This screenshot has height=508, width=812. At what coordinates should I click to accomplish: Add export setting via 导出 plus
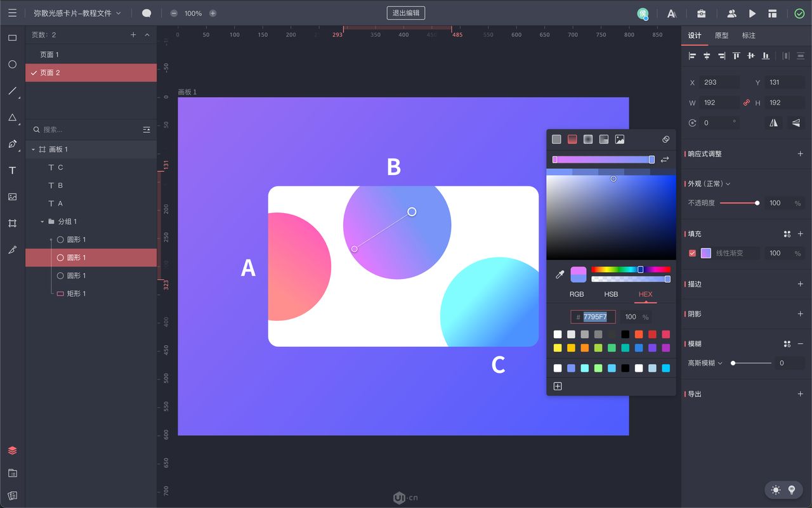pos(801,394)
